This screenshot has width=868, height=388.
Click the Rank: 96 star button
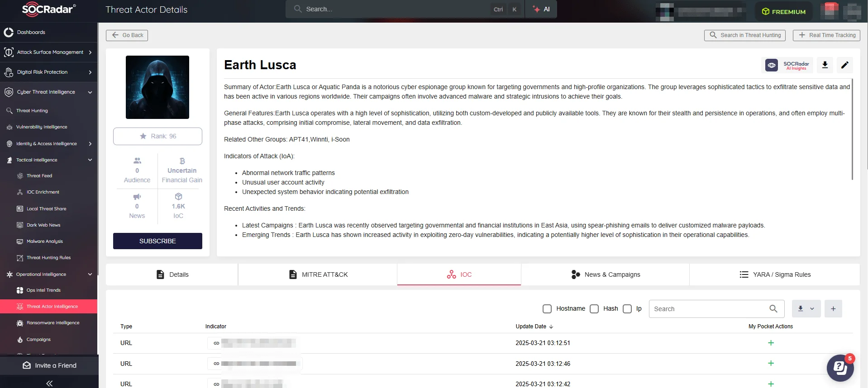coord(157,136)
